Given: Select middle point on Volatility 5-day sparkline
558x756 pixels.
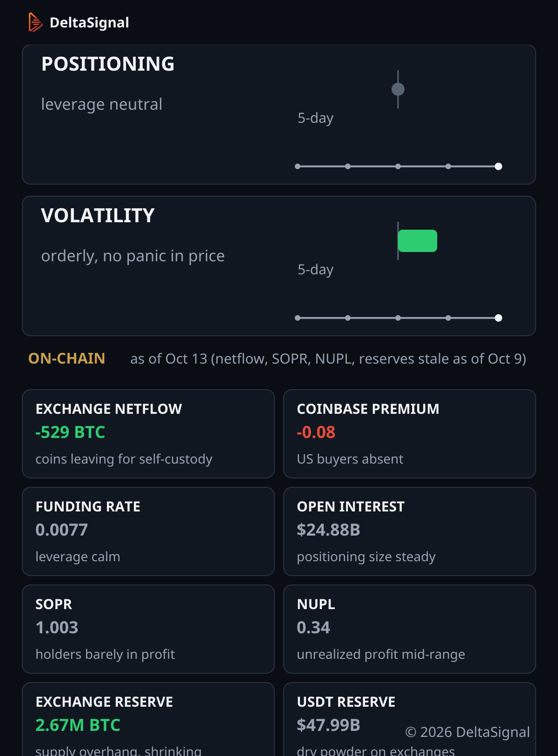Looking at the screenshot, I should click(398, 318).
